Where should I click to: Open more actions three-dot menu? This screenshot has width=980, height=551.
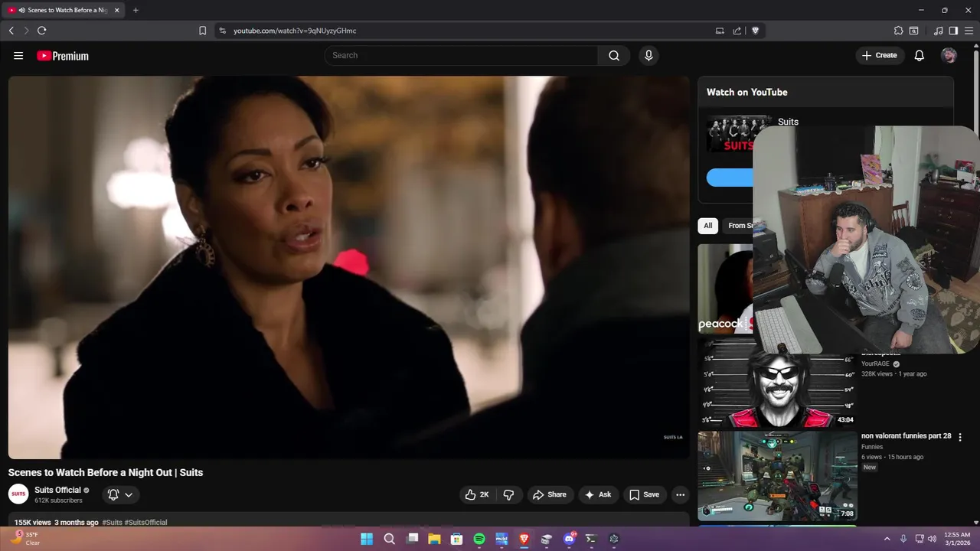(680, 494)
